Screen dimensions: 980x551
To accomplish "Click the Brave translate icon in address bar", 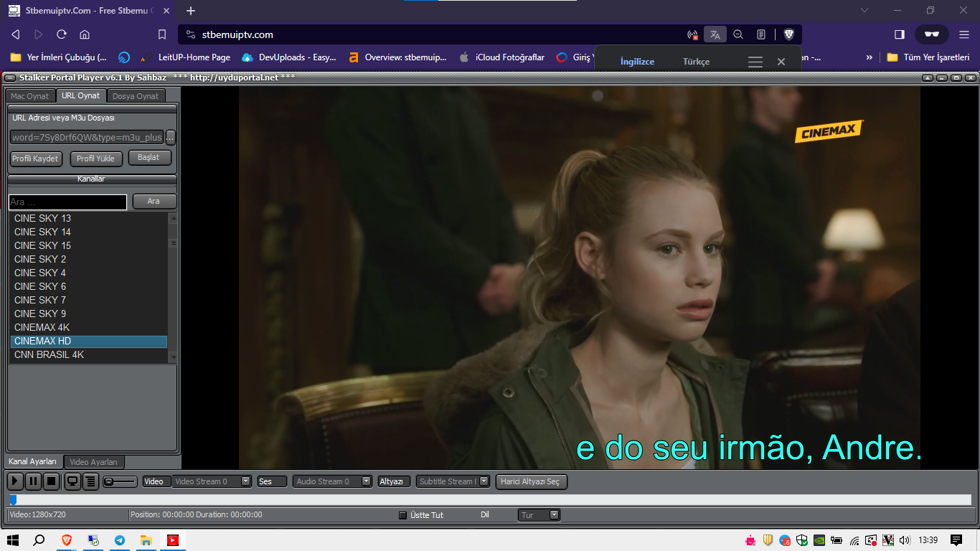I will (x=715, y=34).
